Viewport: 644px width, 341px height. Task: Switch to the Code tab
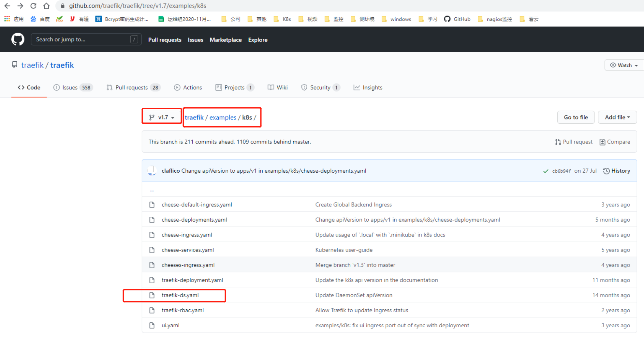(x=29, y=87)
